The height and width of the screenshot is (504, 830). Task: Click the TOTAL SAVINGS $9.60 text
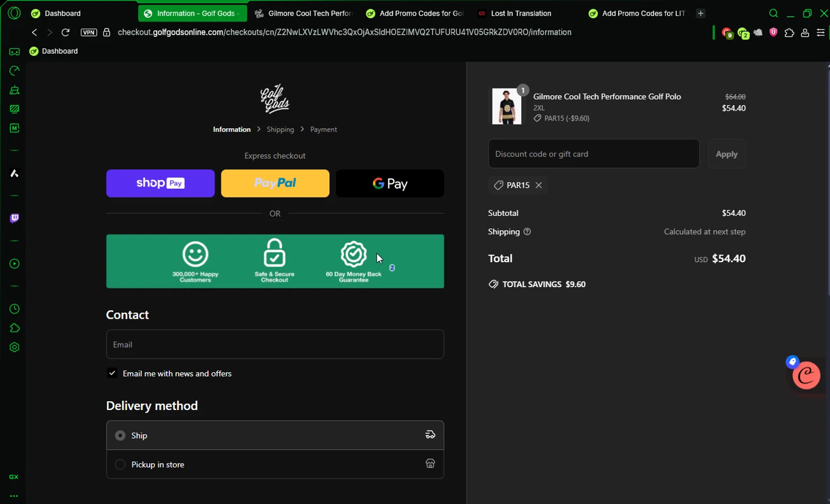(543, 284)
